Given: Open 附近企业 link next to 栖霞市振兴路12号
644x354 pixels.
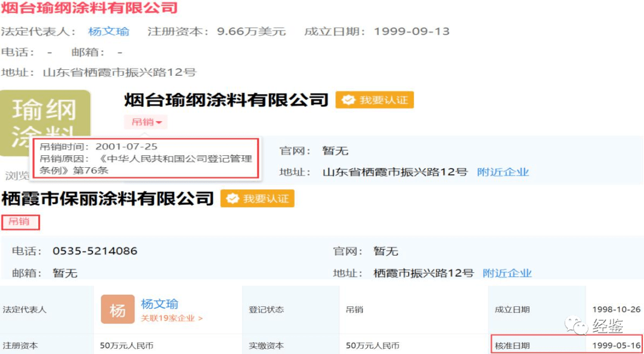Looking at the screenshot, I should (x=507, y=273).
